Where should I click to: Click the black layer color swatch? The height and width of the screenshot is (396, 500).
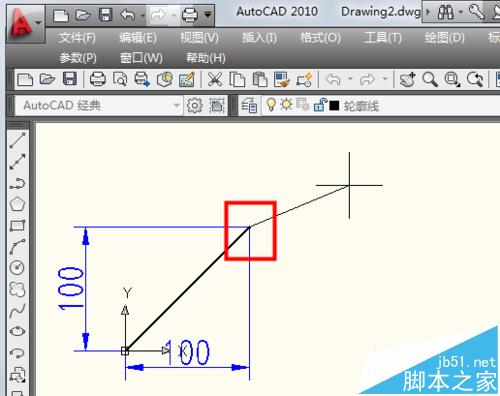[x=334, y=106]
